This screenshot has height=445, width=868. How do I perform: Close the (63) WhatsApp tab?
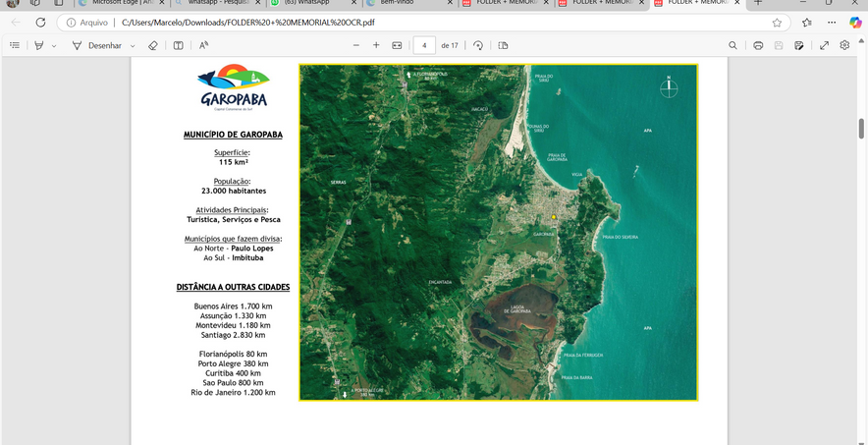(353, 3)
